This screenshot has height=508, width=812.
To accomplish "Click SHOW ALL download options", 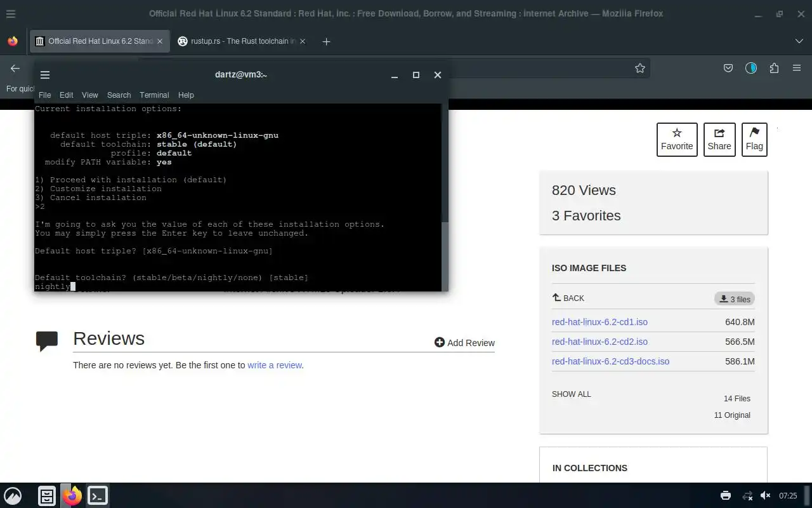I will (x=571, y=394).
